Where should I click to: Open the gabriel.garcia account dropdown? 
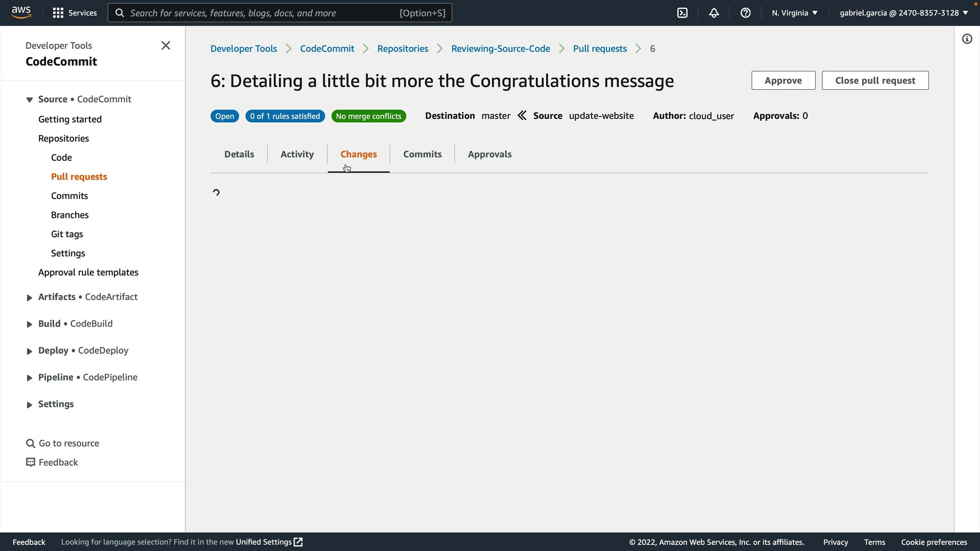coord(903,13)
